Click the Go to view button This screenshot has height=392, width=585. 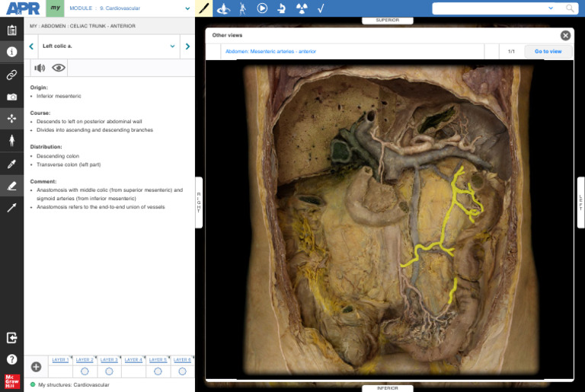[548, 52]
